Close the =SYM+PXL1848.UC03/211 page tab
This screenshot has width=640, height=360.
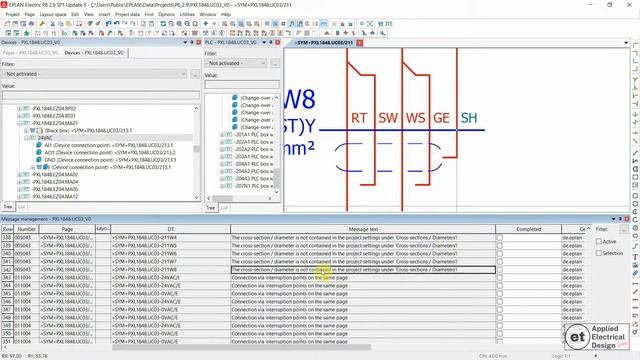point(360,42)
